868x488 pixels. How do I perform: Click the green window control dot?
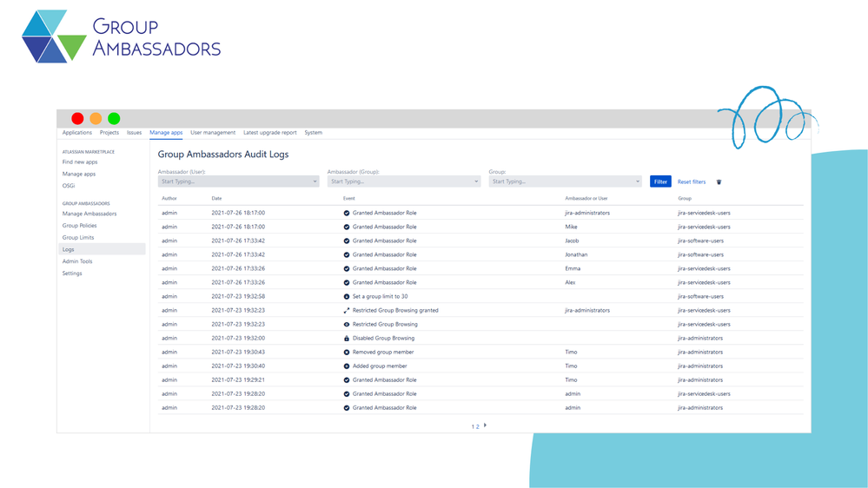pos(114,118)
